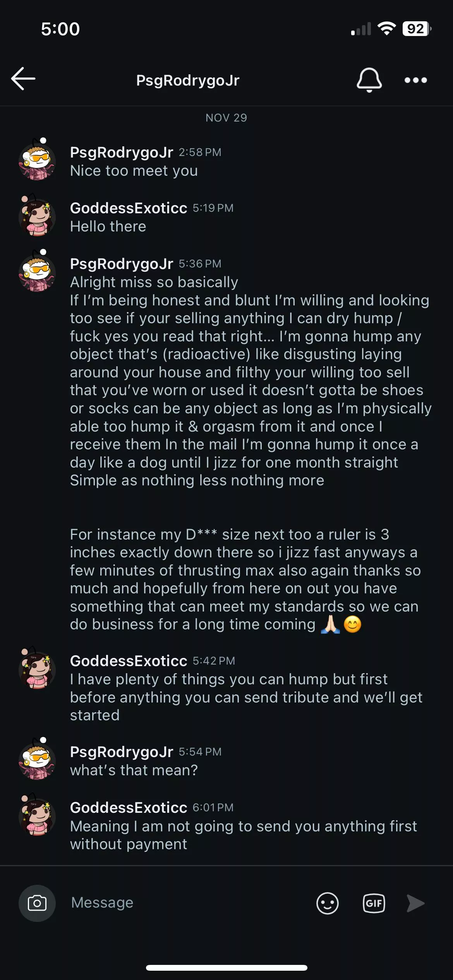Select the 'Hello there' message

pyautogui.click(x=108, y=226)
